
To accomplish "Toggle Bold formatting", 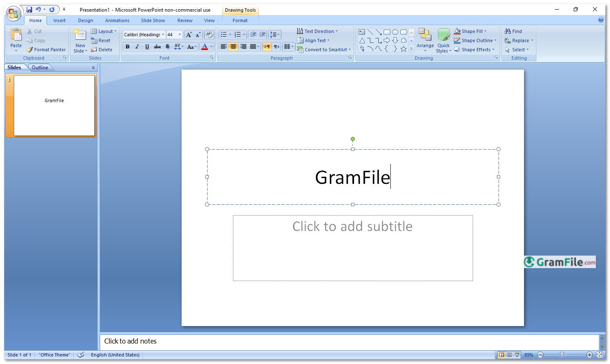I will coord(127,47).
